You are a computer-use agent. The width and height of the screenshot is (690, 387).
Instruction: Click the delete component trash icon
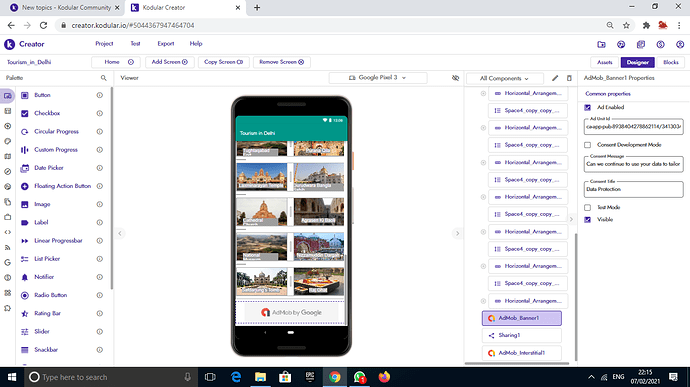tap(569, 78)
